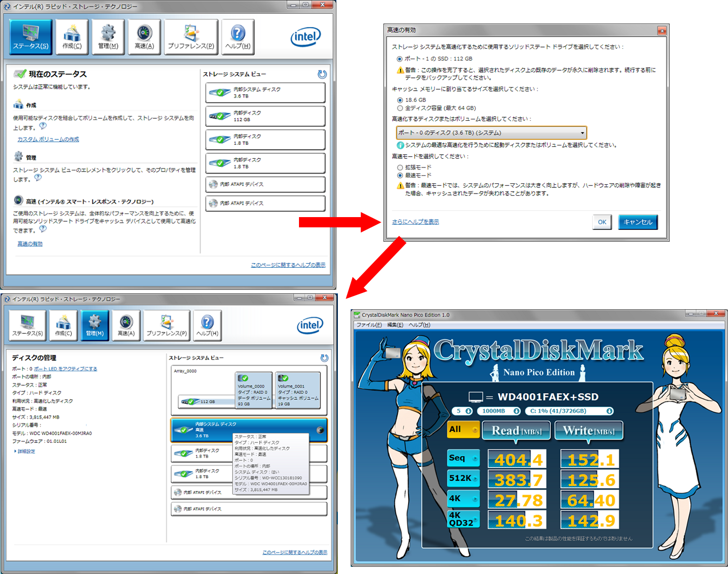
Task: Select Volume_0001 cache volume in Array_0000
Action: pyautogui.click(x=297, y=390)
